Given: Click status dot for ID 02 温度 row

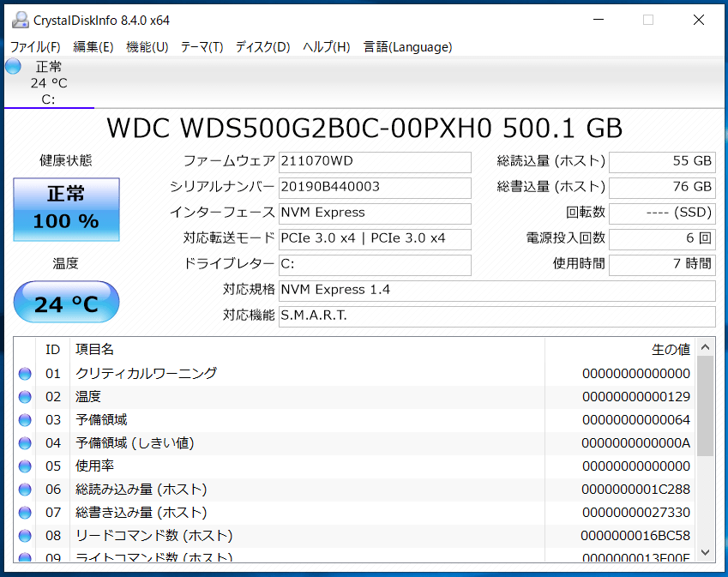Looking at the screenshot, I should click(x=25, y=397).
